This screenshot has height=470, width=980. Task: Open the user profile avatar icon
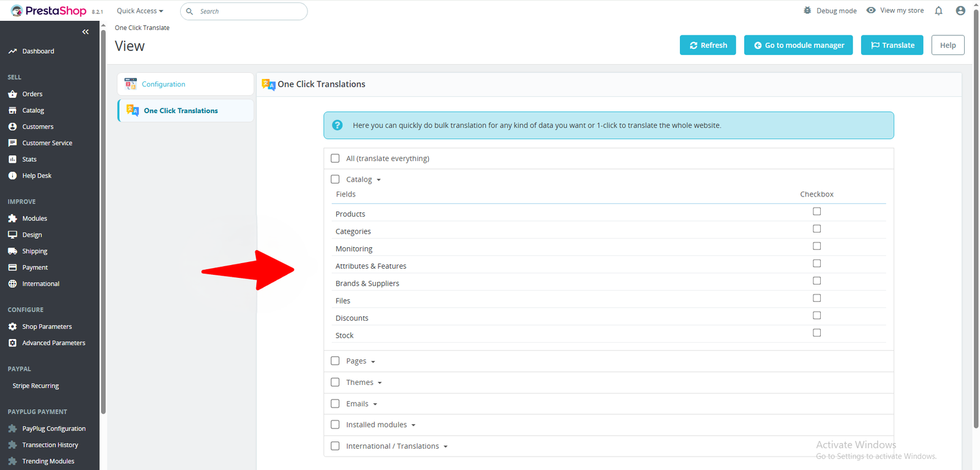pos(960,10)
